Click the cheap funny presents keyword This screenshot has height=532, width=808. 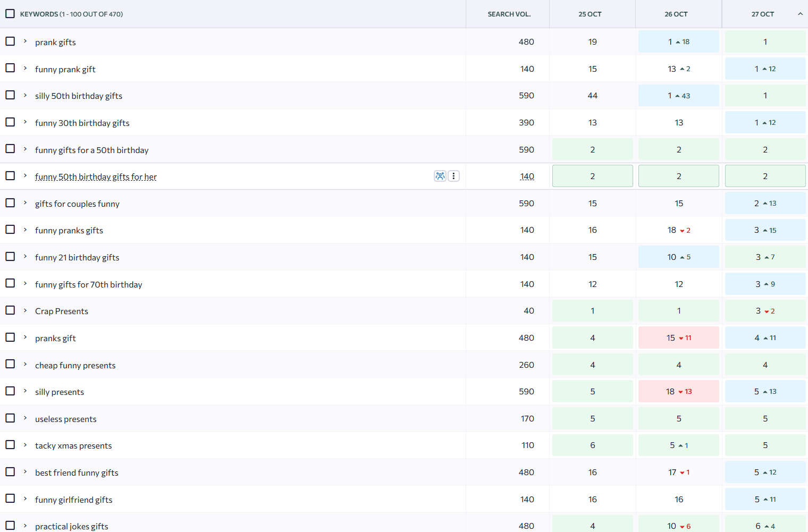coord(75,366)
